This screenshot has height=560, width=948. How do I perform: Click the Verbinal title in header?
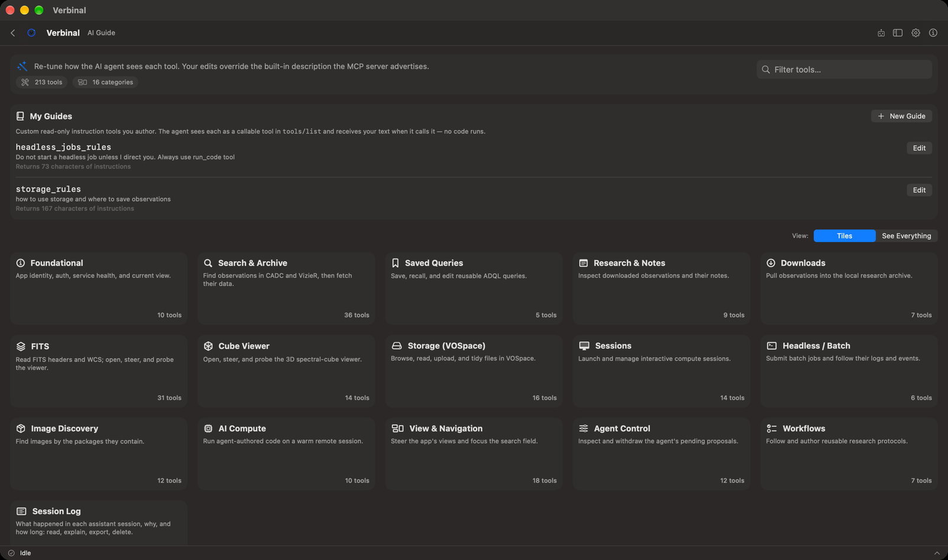click(63, 33)
